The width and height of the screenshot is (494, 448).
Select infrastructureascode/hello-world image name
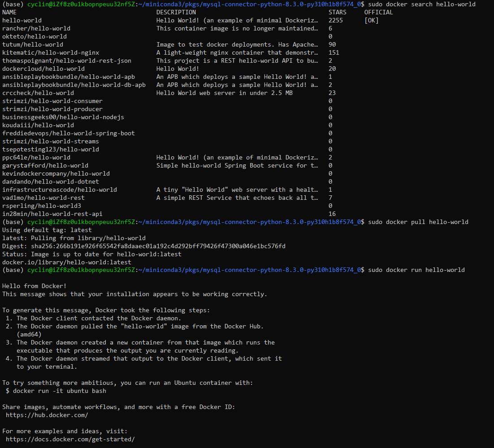[60, 190]
